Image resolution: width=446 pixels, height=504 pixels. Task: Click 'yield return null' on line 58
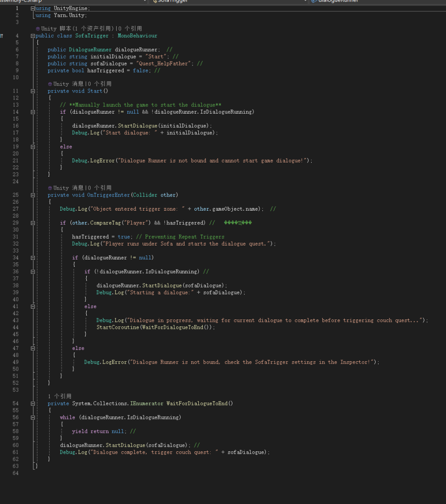click(98, 431)
